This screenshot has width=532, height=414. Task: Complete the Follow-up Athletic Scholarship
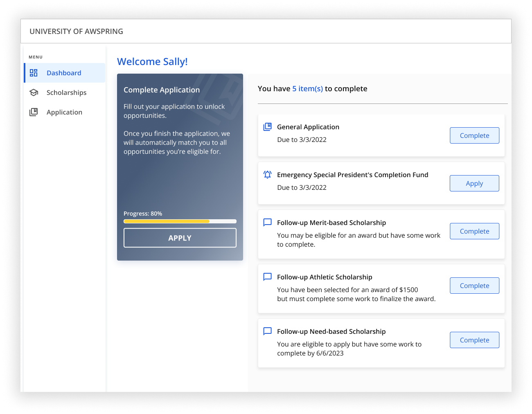474,286
